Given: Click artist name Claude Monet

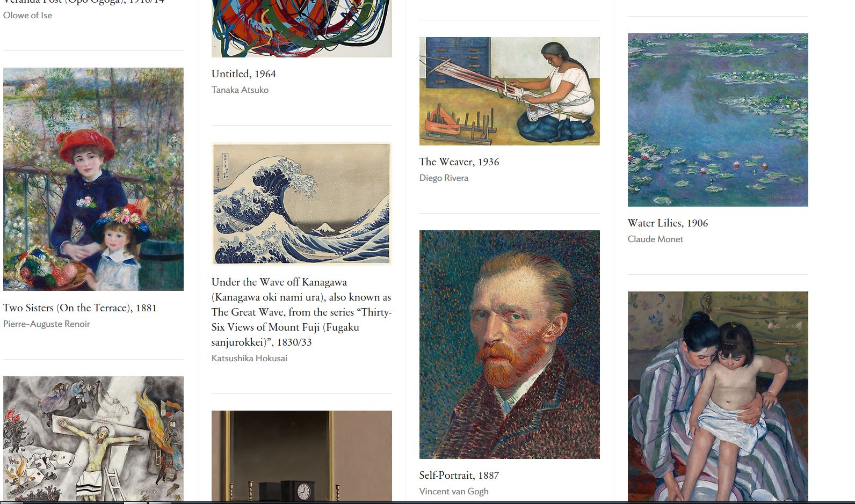Looking at the screenshot, I should click(x=656, y=239).
